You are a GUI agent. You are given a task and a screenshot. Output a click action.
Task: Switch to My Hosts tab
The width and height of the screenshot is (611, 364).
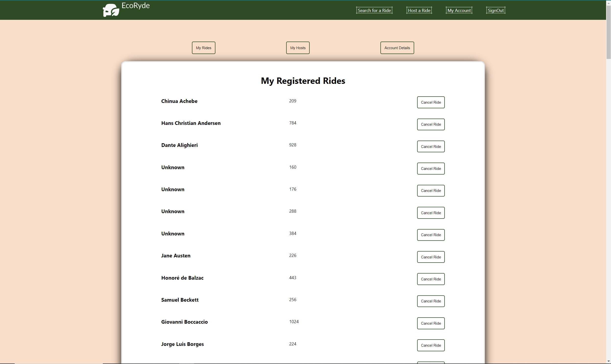coord(298,48)
